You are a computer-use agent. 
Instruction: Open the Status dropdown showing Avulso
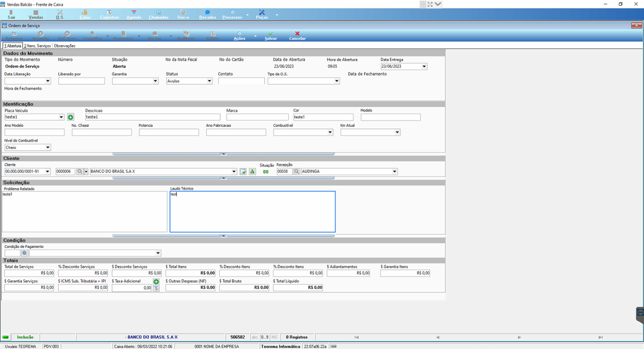pyautogui.click(x=209, y=81)
